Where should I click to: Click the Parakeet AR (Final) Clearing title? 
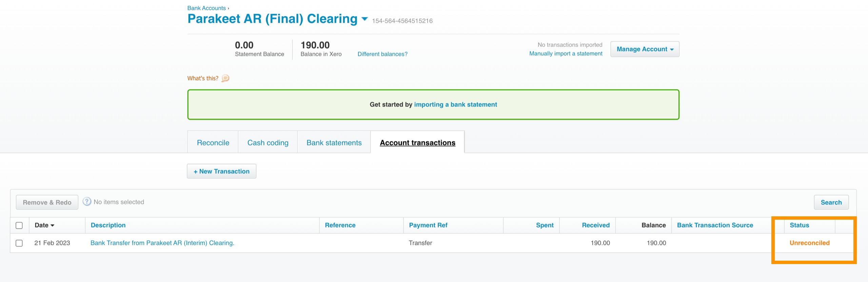coord(272,19)
